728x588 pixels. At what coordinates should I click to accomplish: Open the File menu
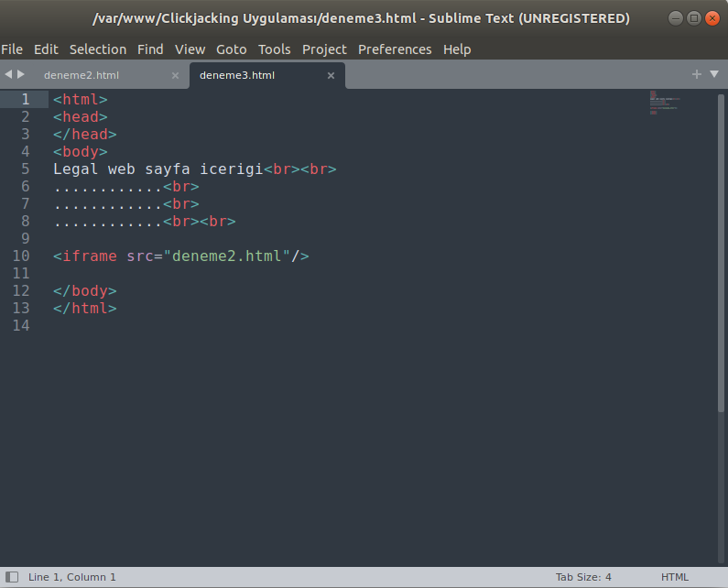click(x=12, y=49)
